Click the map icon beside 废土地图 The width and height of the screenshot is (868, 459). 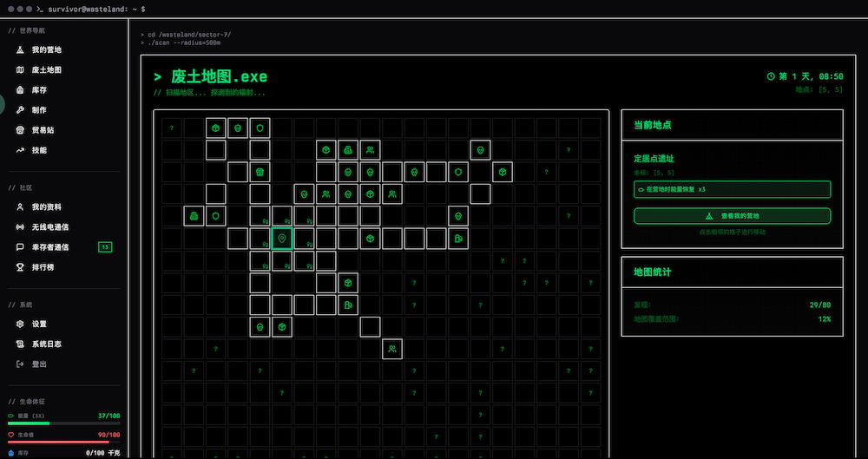click(x=20, y=70)
